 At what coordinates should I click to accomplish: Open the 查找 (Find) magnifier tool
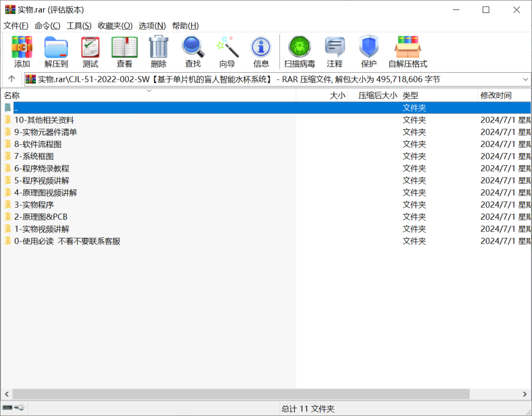point(193,52)
